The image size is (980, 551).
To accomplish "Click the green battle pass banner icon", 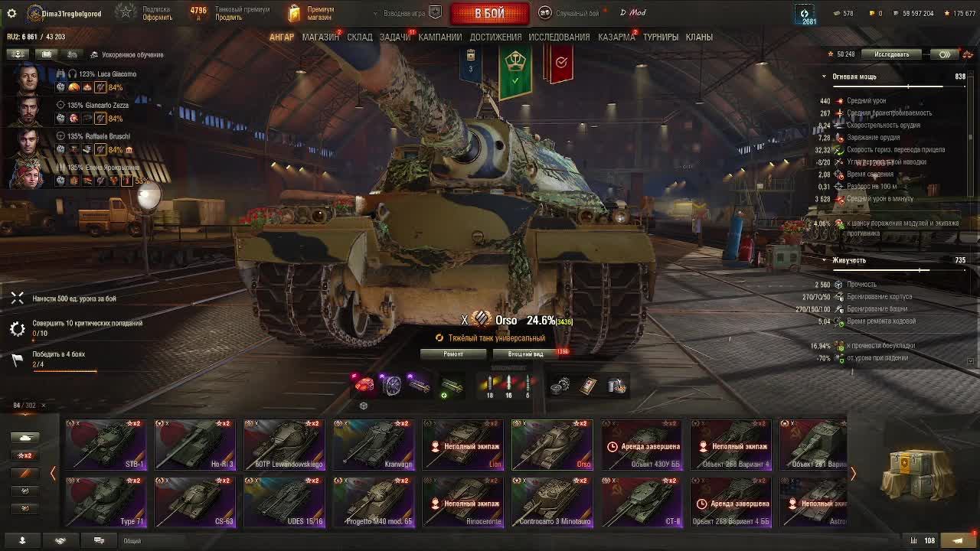I will click(x=515, y=70).
